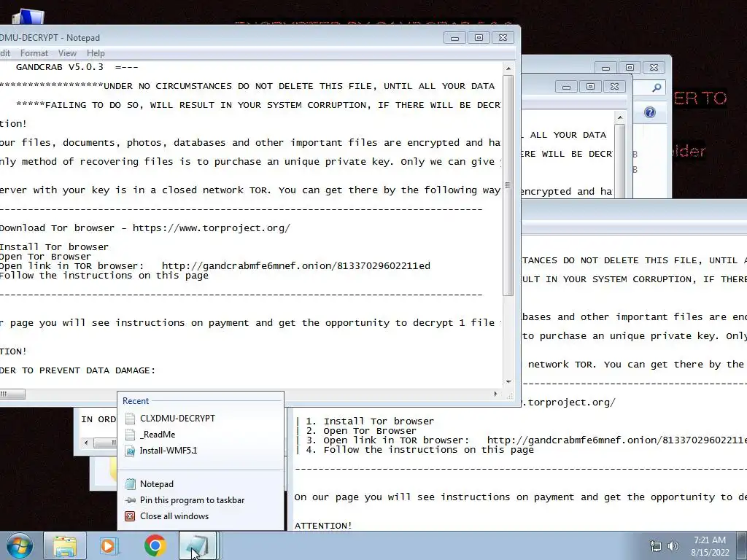Open Install-WMF5.1 from Recent list
This screenshot has height=560, width=747.
coord(201,451)
